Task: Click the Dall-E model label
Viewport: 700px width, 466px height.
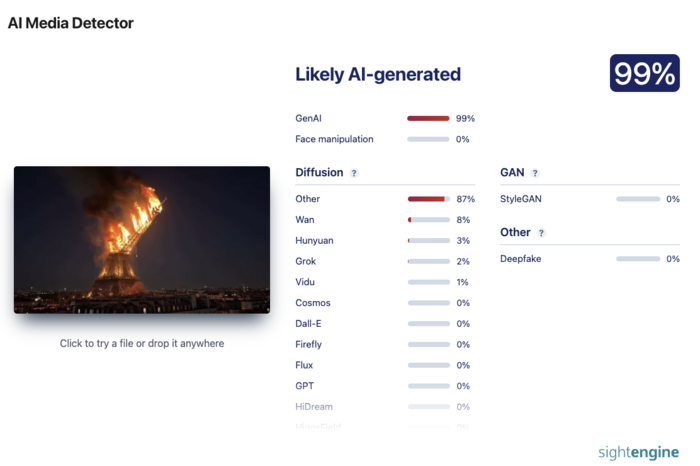Action: point(308,324)
